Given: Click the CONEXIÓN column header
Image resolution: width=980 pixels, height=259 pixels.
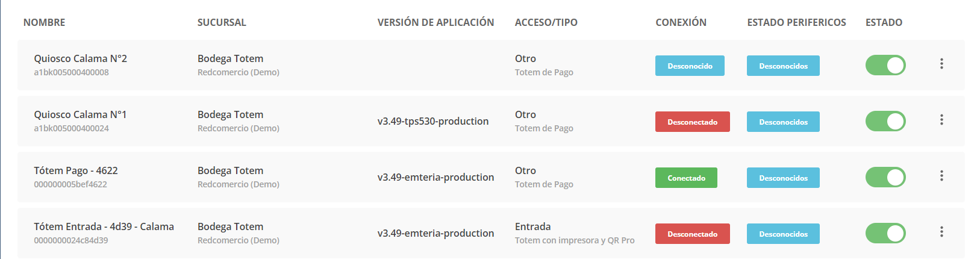Looking at the screenshot, I should (x=681, y=22).
